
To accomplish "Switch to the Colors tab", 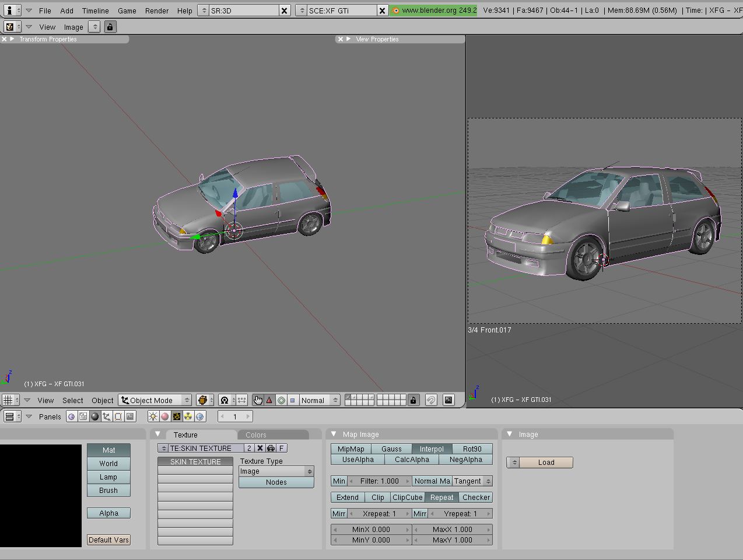I will tap(256, 435).
